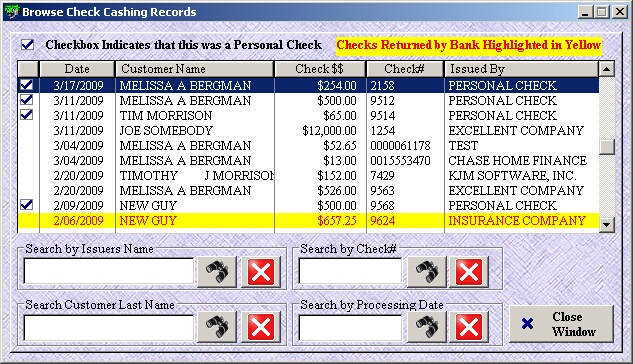This screenshot has width=633, height=364.
Task: Toggle checkbox on the Tim Morrison row
Action: point(27,115)
